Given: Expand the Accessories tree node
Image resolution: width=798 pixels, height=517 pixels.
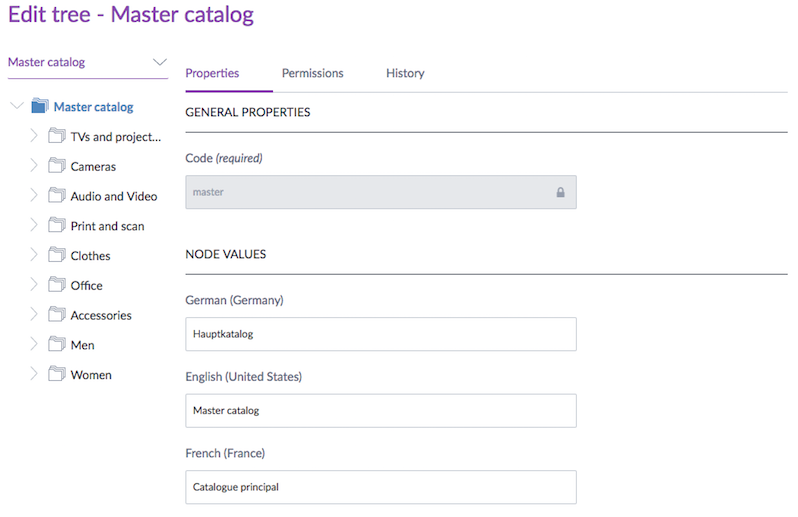Looking at the screenshot, I should click(x=33, y=315).
